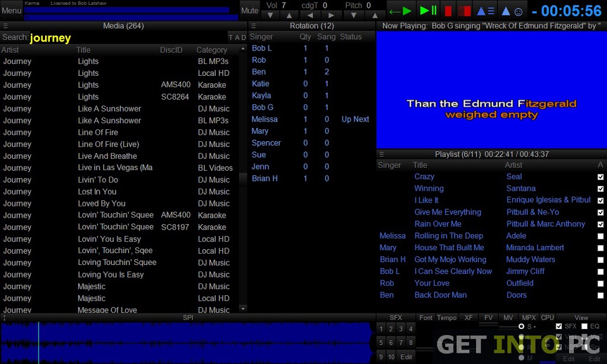Sort rotation by Sang column header
The width and height of the screenshot is (607, 364).
coord(327,37)
